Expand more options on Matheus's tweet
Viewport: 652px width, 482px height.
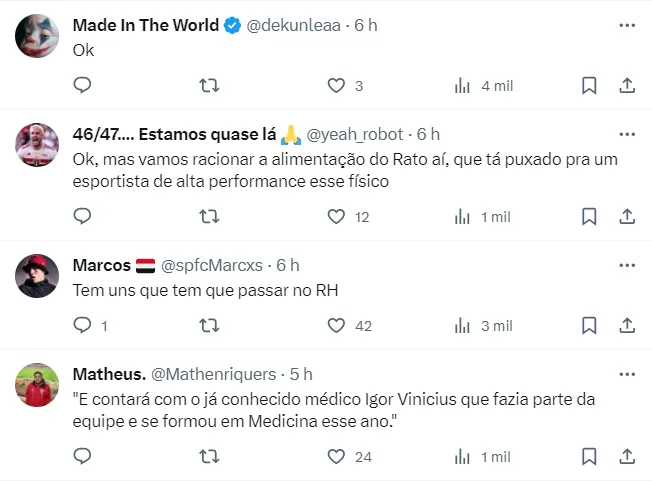(627, 374)
